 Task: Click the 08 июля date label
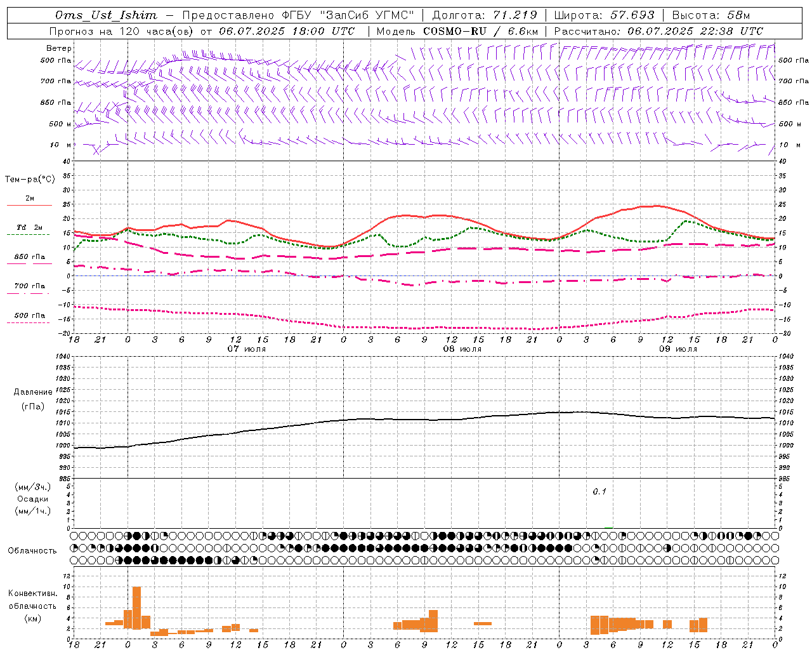tap(462, 349)
